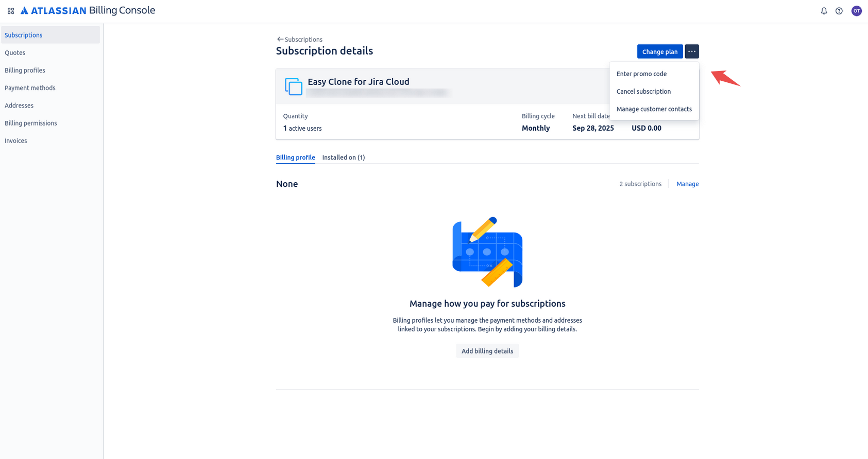Image resolution: width=868 pixels, height=459 pixels.
Task: Click the Subscriptions breadcrumb link
Action: (303, 39)
